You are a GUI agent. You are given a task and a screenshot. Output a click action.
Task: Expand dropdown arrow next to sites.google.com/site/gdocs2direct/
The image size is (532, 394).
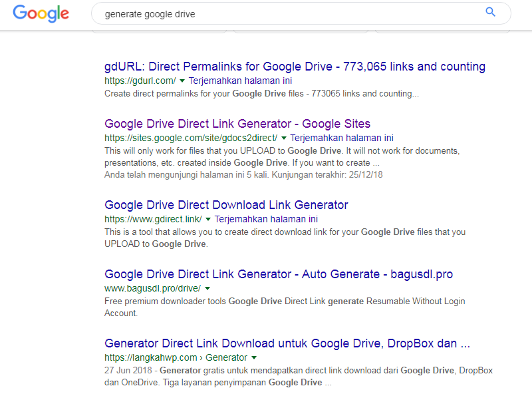pyautogui.click(x=284, y=138)
